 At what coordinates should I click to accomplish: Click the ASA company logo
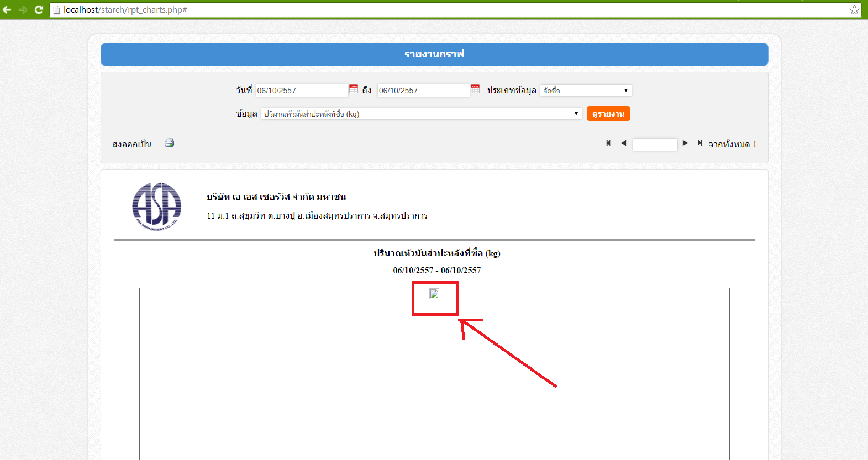click(x=157, y=207)
